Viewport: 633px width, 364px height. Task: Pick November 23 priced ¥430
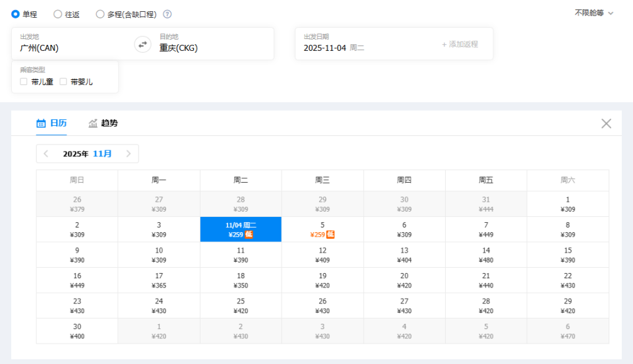click(x=77, y=305)
